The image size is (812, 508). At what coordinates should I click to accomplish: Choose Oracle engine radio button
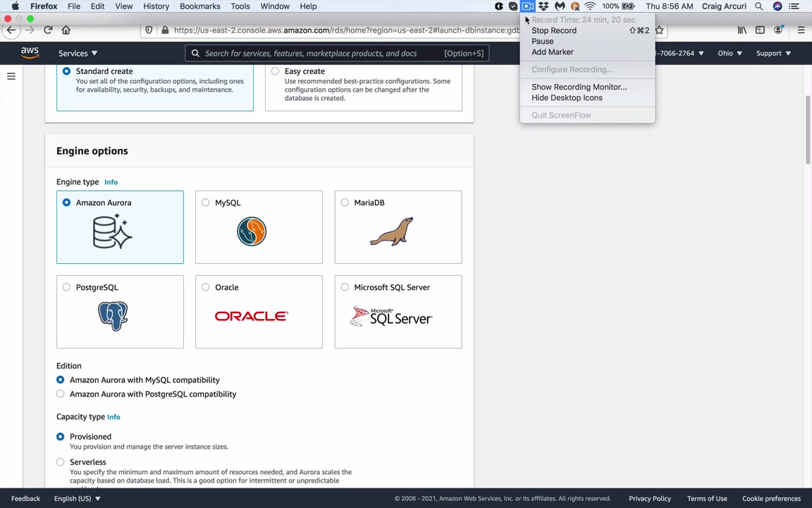(x=206, y=286)
